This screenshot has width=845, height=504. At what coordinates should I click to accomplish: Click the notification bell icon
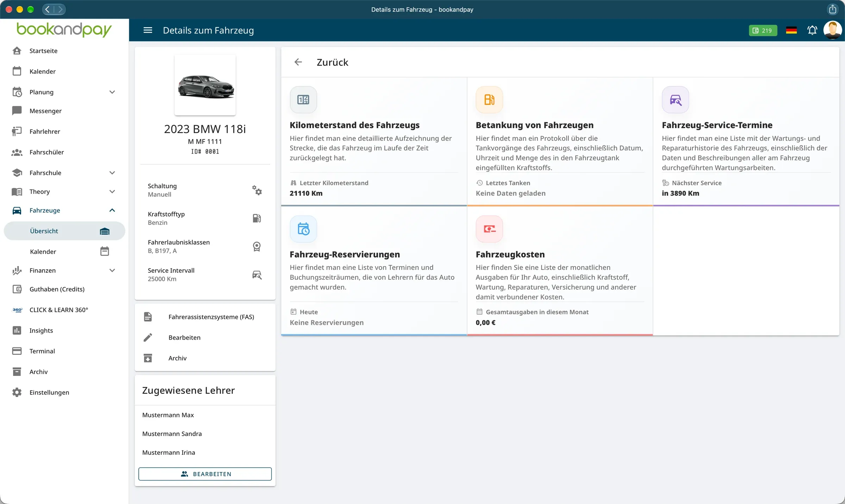tap(812, 30)
